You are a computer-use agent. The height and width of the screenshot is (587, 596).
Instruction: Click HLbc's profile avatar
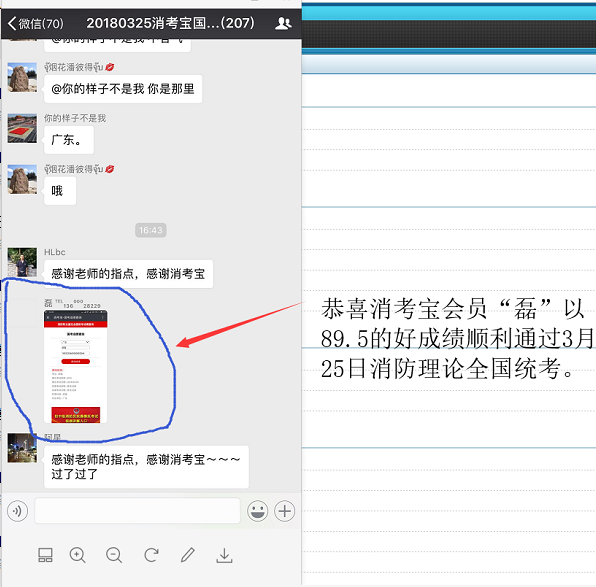pyautogui.click(x=22, y=262)
